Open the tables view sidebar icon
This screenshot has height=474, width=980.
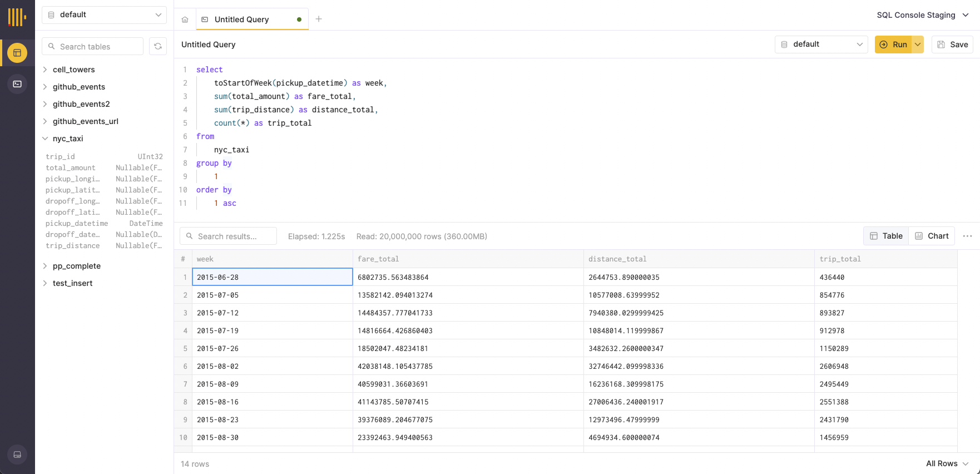[17, 53]
